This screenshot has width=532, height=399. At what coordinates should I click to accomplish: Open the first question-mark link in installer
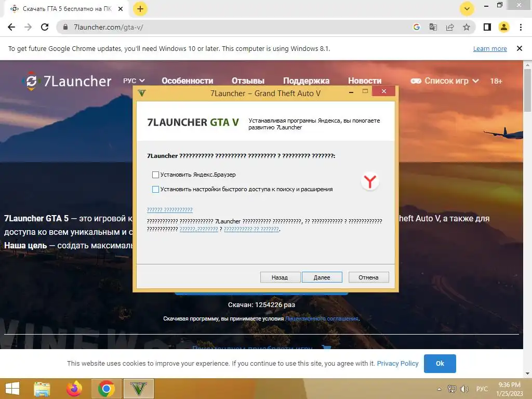[x=170, y=210]
